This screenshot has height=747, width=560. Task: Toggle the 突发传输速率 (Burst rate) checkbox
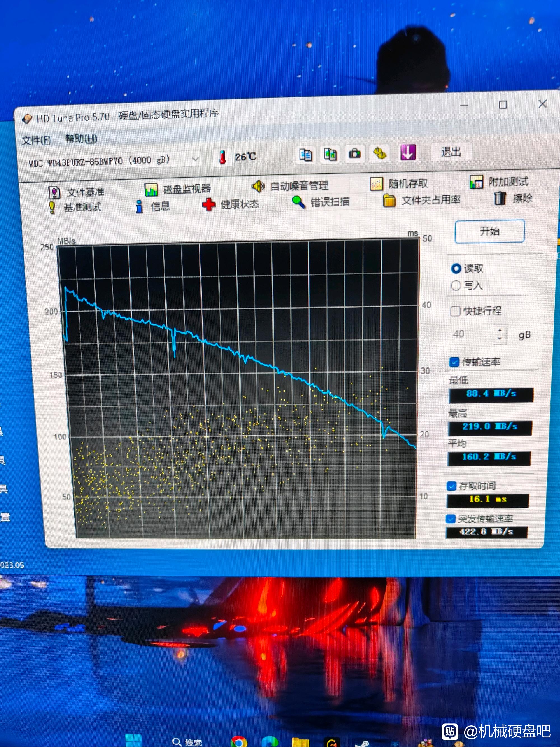coord(451,519)
